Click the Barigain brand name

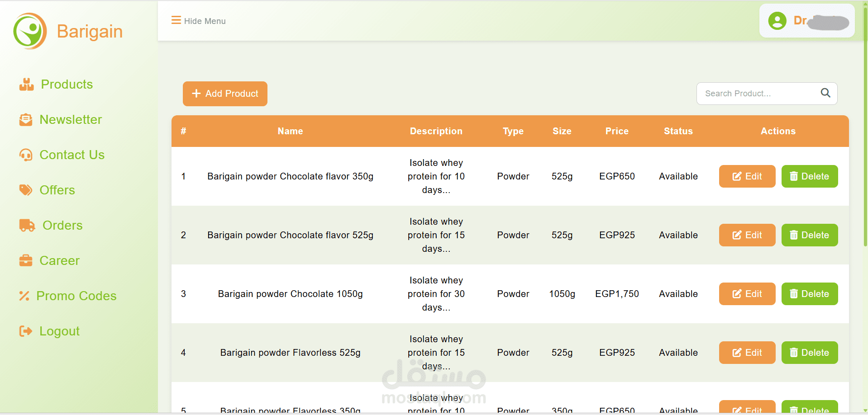tap(90, 32)
